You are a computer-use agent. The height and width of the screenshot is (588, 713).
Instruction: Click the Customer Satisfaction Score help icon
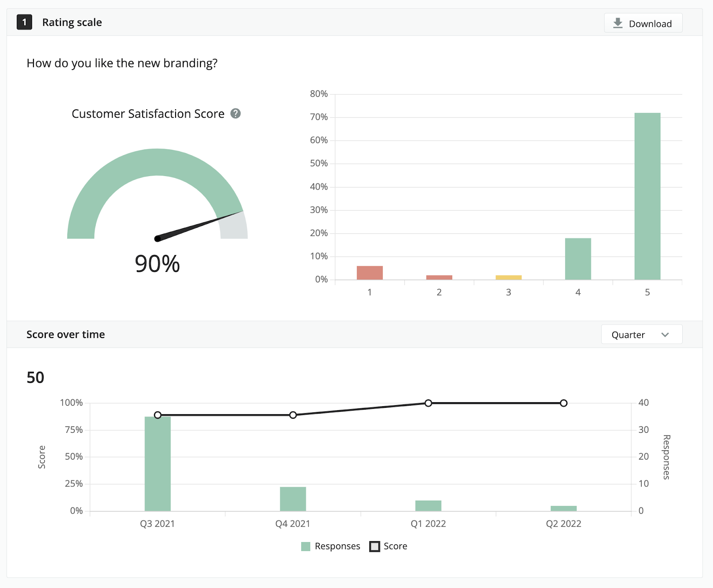235,114
